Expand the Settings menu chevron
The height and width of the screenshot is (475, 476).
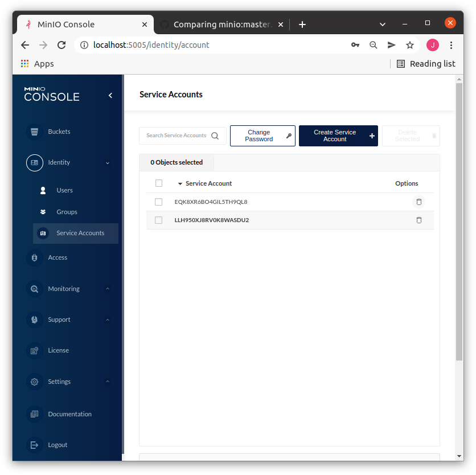coord(108,382)
